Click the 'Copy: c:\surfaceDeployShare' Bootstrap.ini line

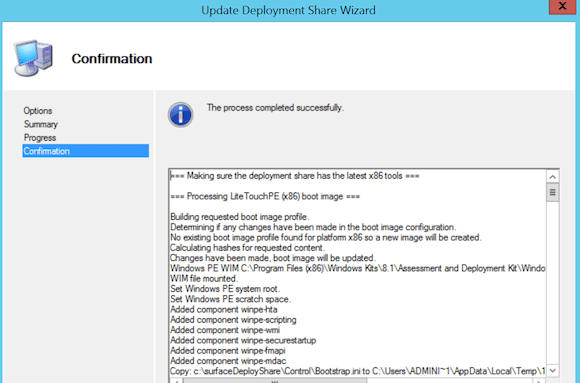click(x=358, y=371)
